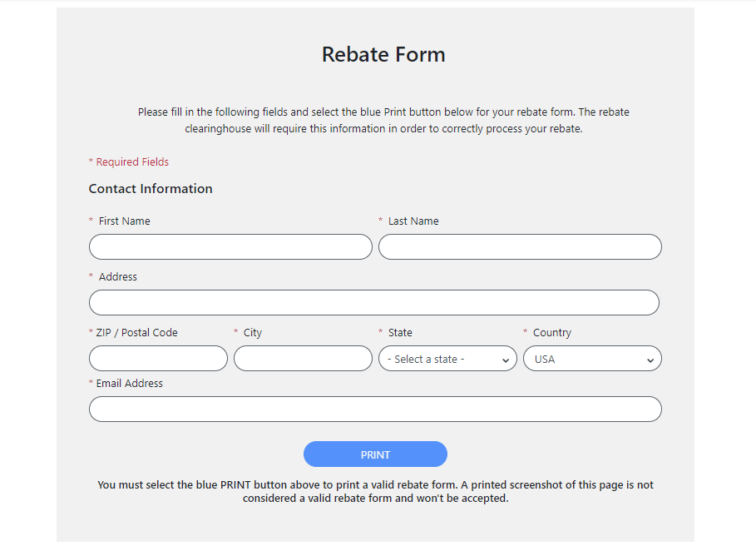Select the Address input field
Screen dimensions: 756x546
[x=373, y=302]
